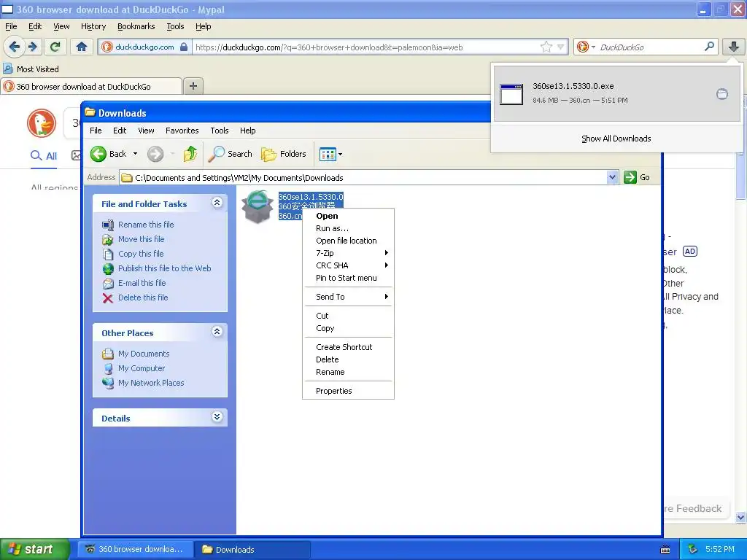Click the Most Visited bookmarks button
This screenshot has height=560, width=747.
[x=31, y=69]
